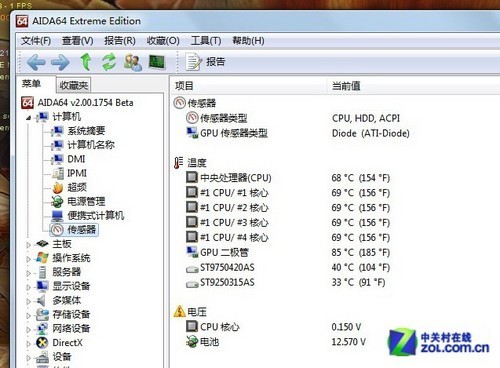Sort by the 当前值 column header
This screenshot has width=500, height=368.
tap(413, 86)
